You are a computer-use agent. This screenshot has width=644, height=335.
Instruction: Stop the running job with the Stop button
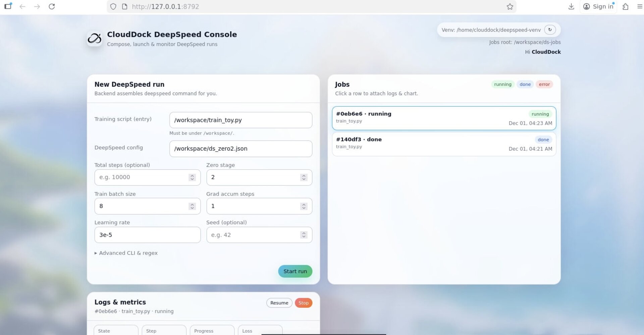303,302
